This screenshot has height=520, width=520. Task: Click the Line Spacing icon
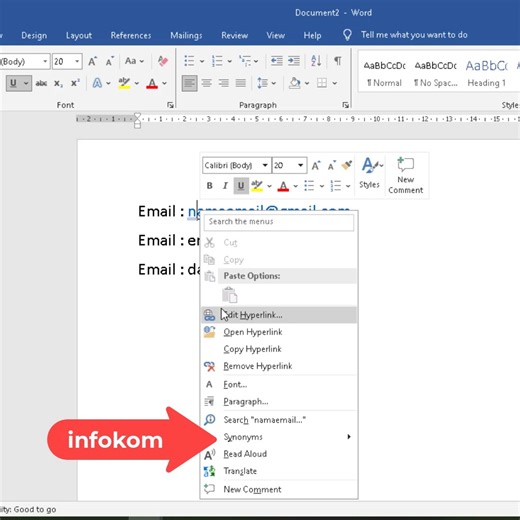(x=263, y=83)
